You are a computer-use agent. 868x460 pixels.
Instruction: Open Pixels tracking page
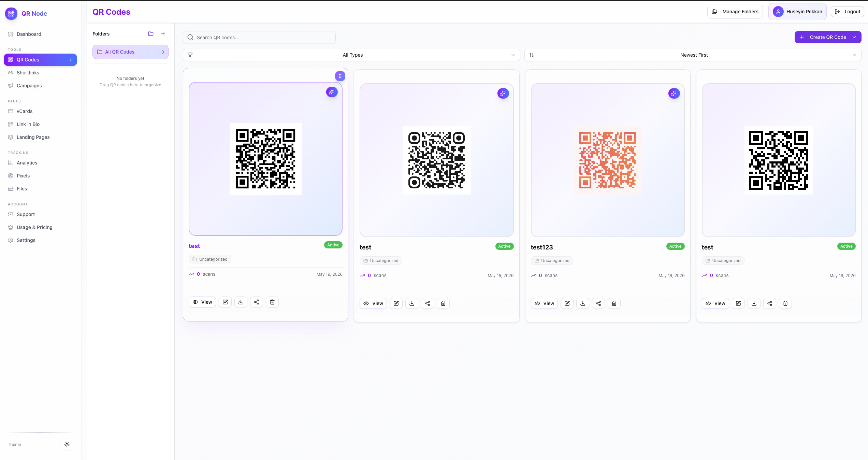pos(40,176)
